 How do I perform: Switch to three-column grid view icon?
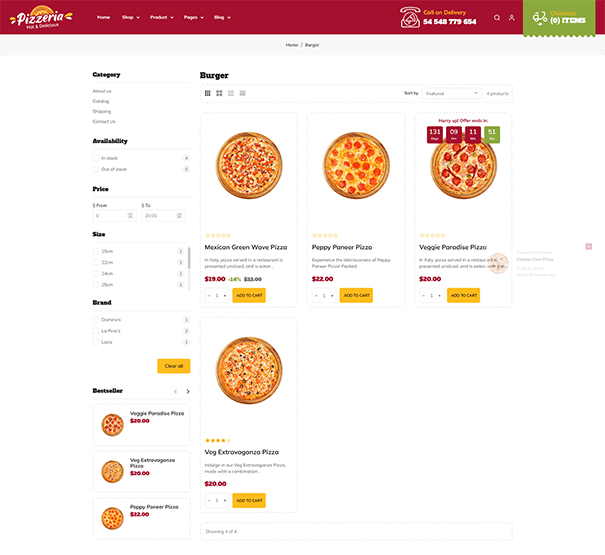coord(208,93)
